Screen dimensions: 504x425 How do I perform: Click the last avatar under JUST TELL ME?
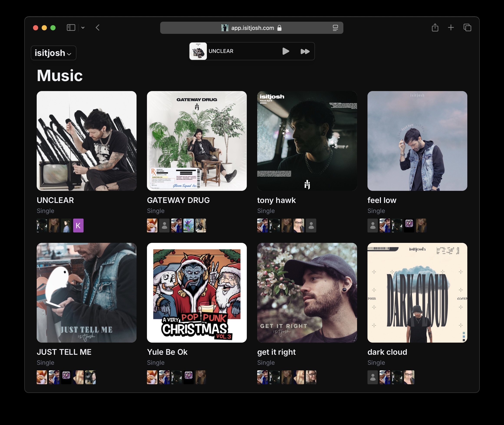coord(91,377)
